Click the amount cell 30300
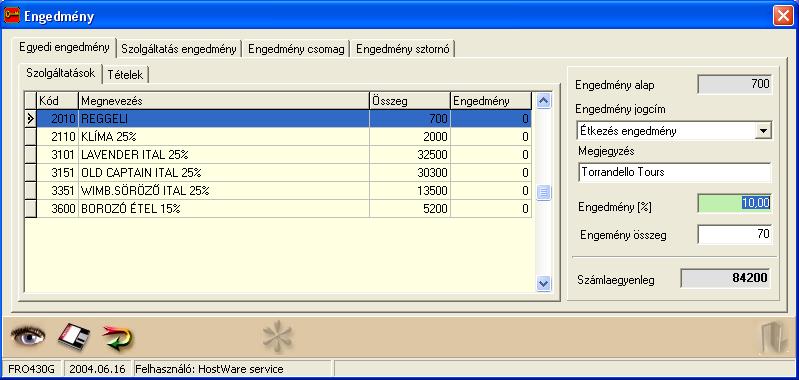 click(410, 173)
